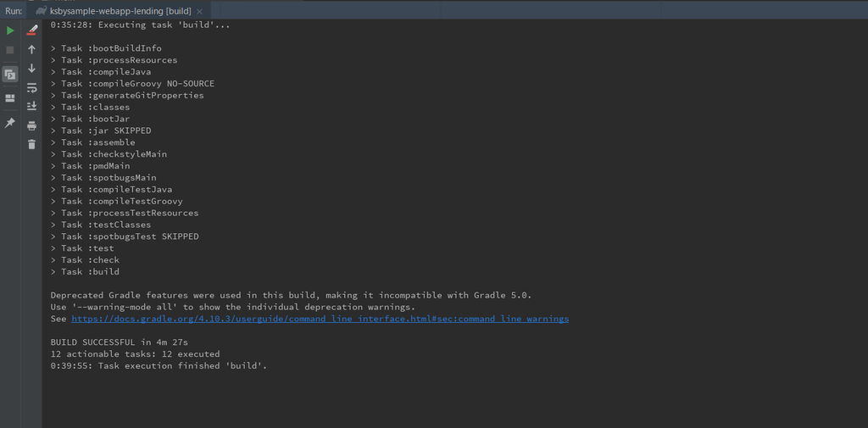Image resolution: width=868 pixels, height=428 pixels.
Task: Click the Run: tool window label
Action: [x=14, y=11]
